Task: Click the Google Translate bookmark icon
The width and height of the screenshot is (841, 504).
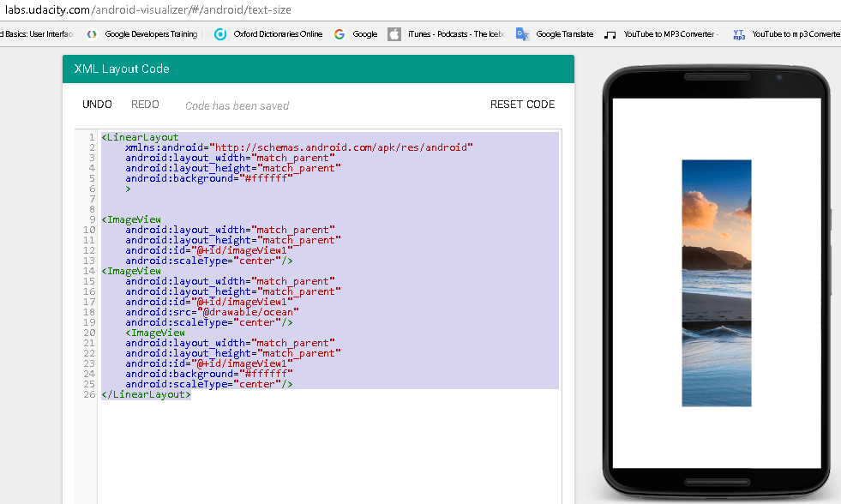Action: [x=522, y=34]
